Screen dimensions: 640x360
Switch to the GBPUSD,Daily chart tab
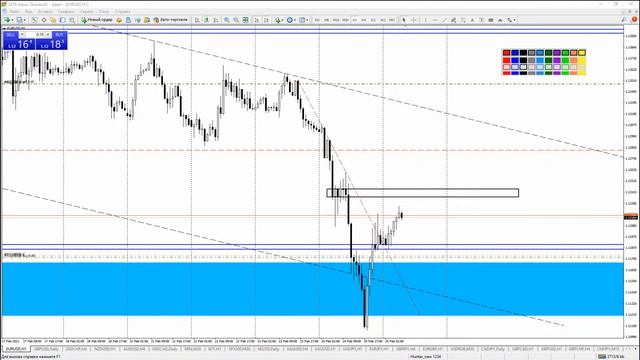pyautogui.click(x=46, y=349)
